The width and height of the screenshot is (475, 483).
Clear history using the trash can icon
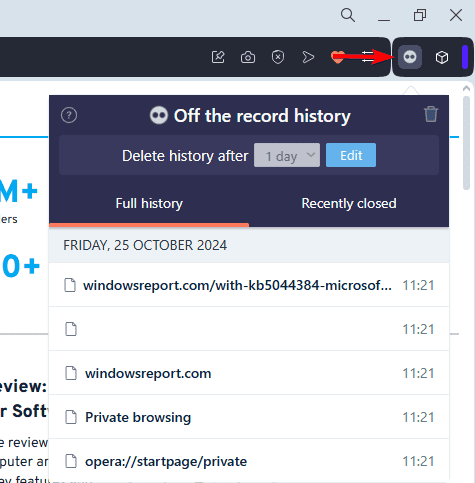pyautogui.click(x=431, y=114)
